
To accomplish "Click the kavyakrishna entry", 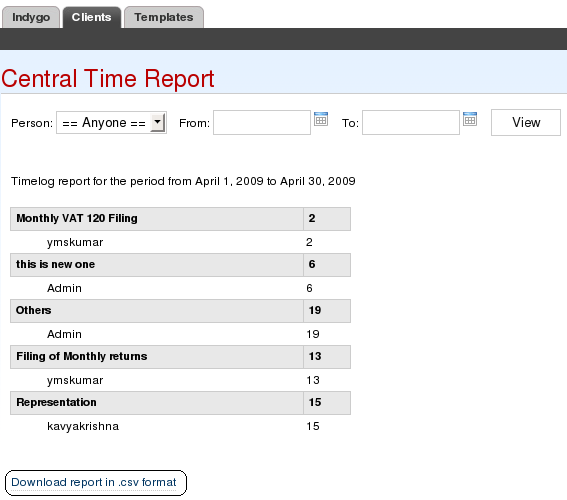I will coord(83,426).
